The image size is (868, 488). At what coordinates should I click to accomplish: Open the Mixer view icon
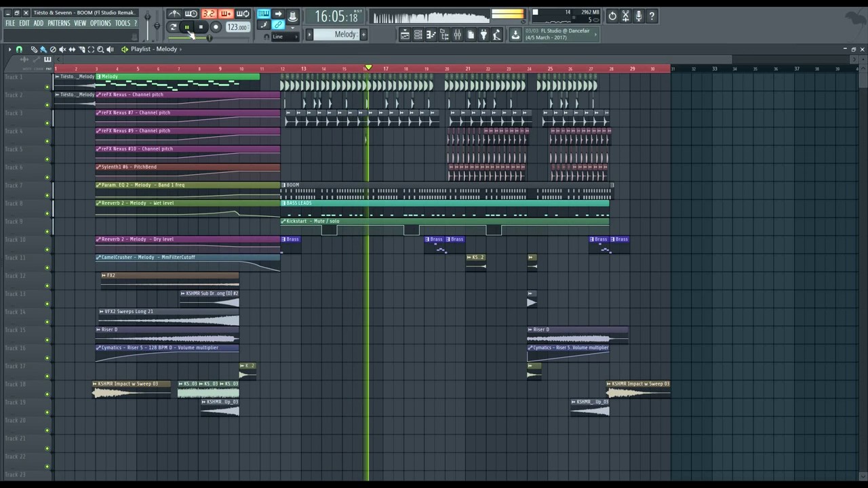click(458, 35)
